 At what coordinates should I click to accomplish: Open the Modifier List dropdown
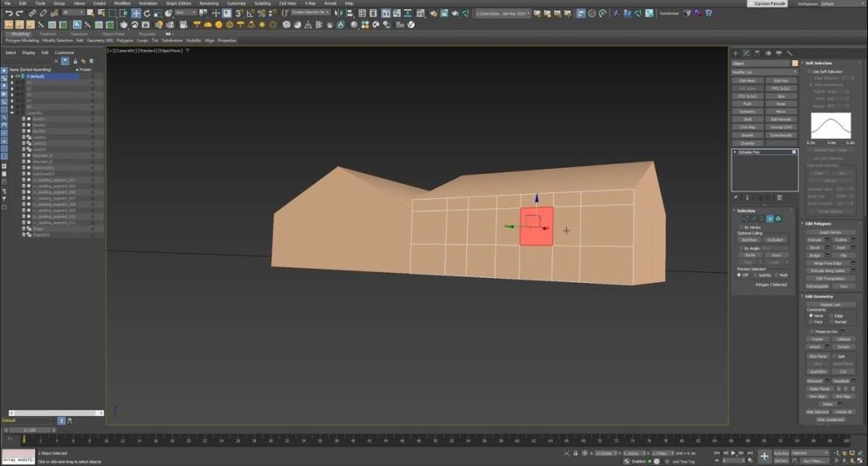coord(765,72)
